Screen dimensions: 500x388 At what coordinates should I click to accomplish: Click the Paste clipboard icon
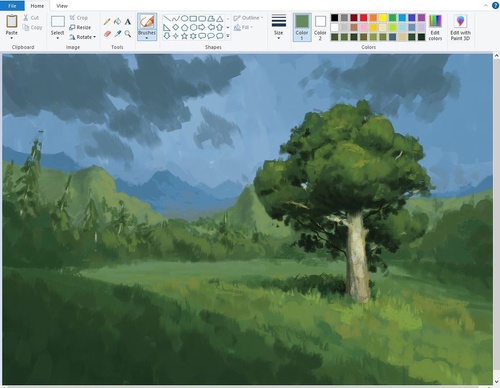12,21
